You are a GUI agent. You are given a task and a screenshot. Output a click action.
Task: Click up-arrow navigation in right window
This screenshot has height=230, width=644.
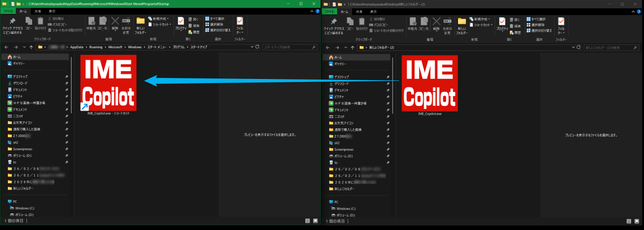[352, 47]
